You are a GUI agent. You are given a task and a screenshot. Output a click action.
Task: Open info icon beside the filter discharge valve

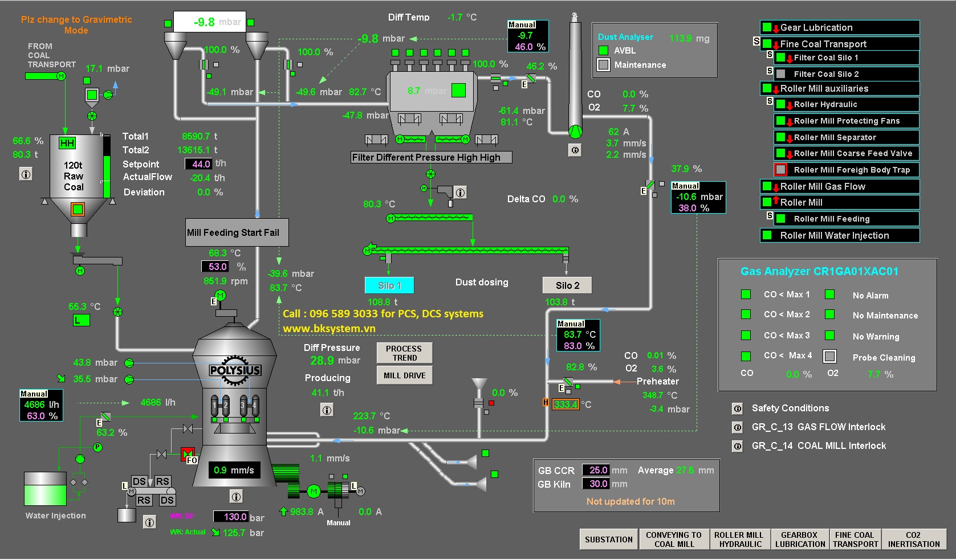[x=460, y=193]
